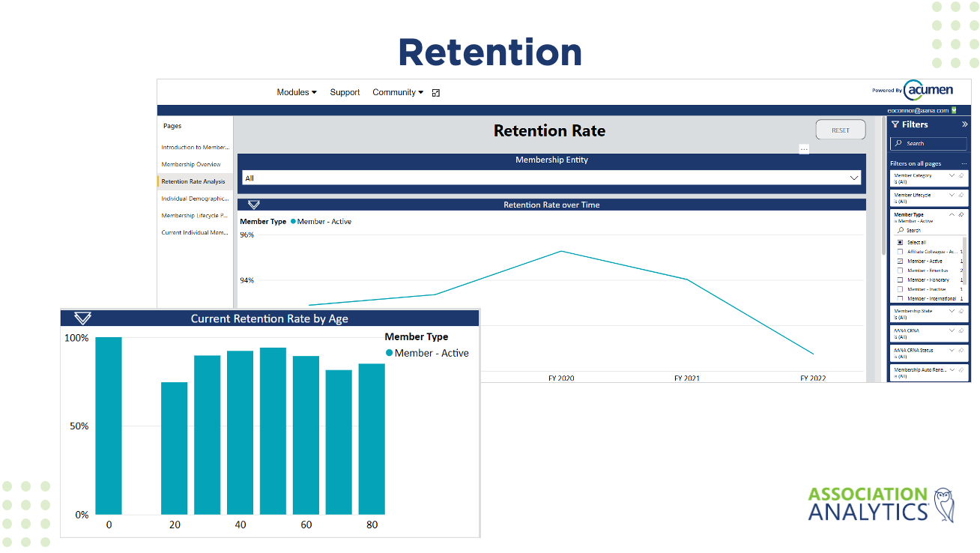
Task: Open the Acumen logo link
Action: point(929,89)
